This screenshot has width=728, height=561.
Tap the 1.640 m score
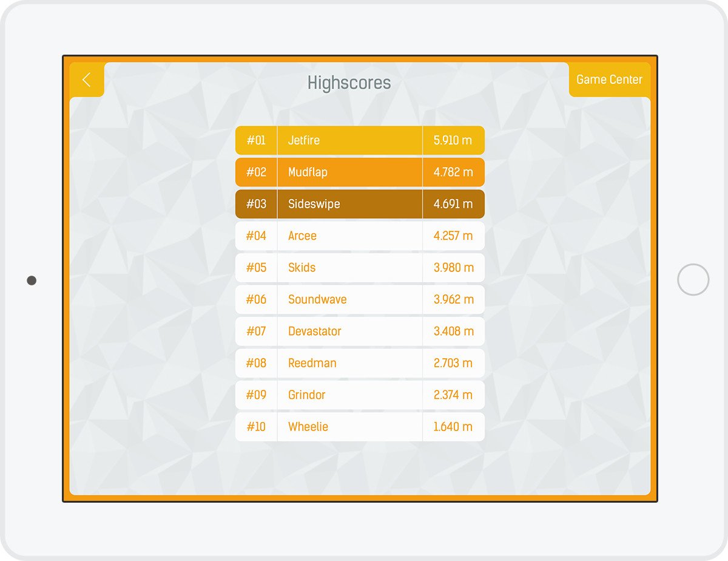click(x=453, y=427)
